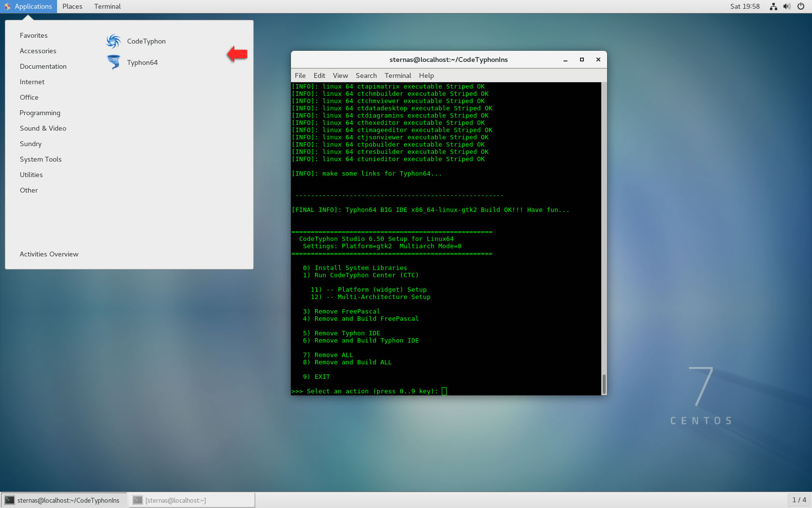Click the text '11) -- Platform (widget) Setup'
The width and height of the screenshot is (812, 508).
coord(368,289)
